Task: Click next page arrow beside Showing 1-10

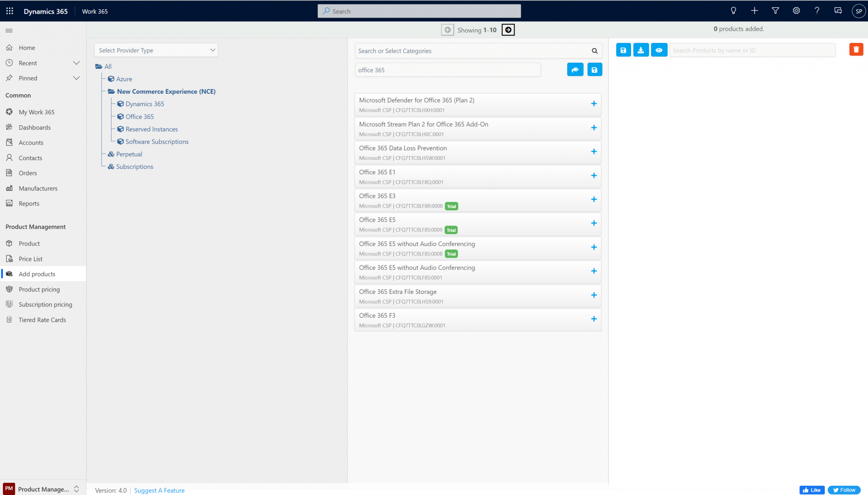Action: [x=508, y=30]
